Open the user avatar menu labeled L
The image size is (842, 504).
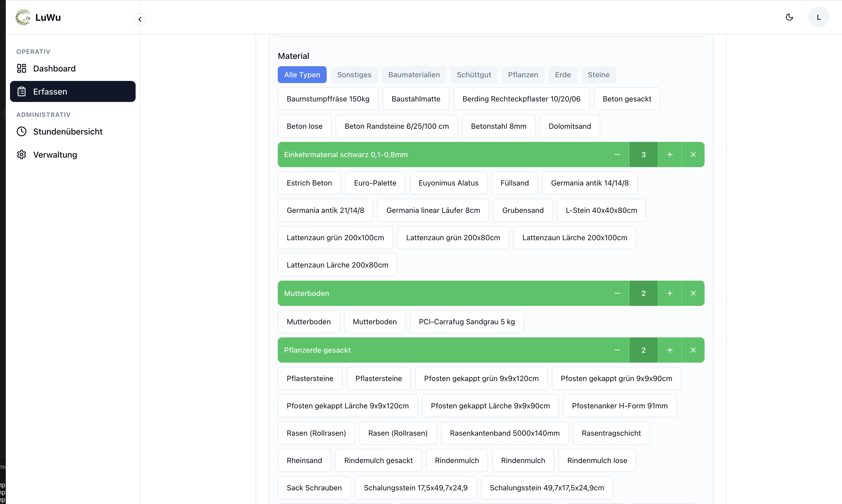tap(819, 17)
